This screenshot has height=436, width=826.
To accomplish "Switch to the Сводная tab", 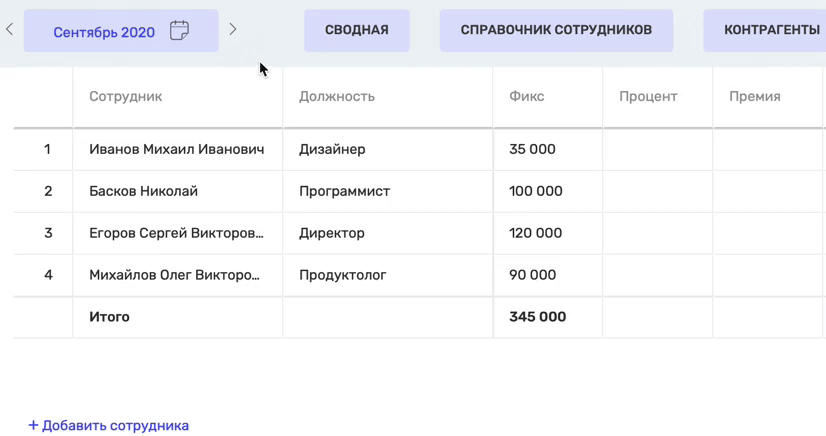I will click(x=356, y=30).
